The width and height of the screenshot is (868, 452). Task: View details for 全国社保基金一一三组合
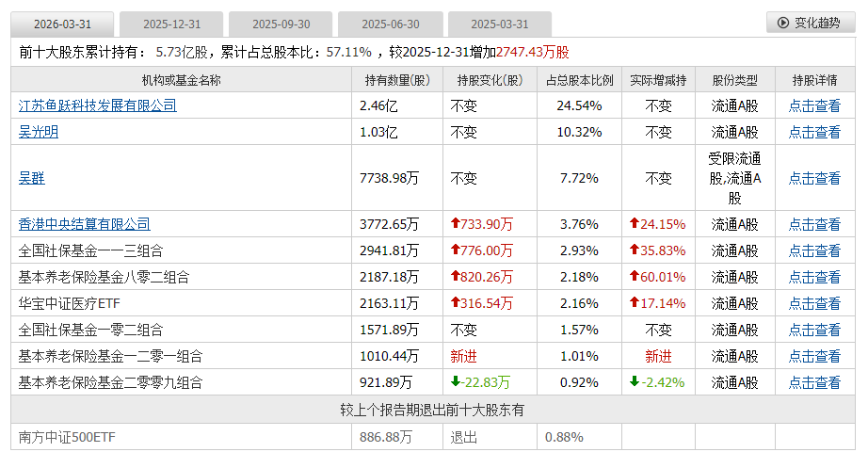coord(814,250)
